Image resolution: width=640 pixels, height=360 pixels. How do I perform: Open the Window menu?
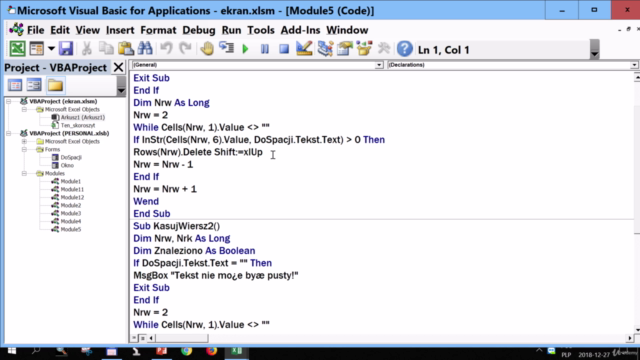(x=347, y=30)
